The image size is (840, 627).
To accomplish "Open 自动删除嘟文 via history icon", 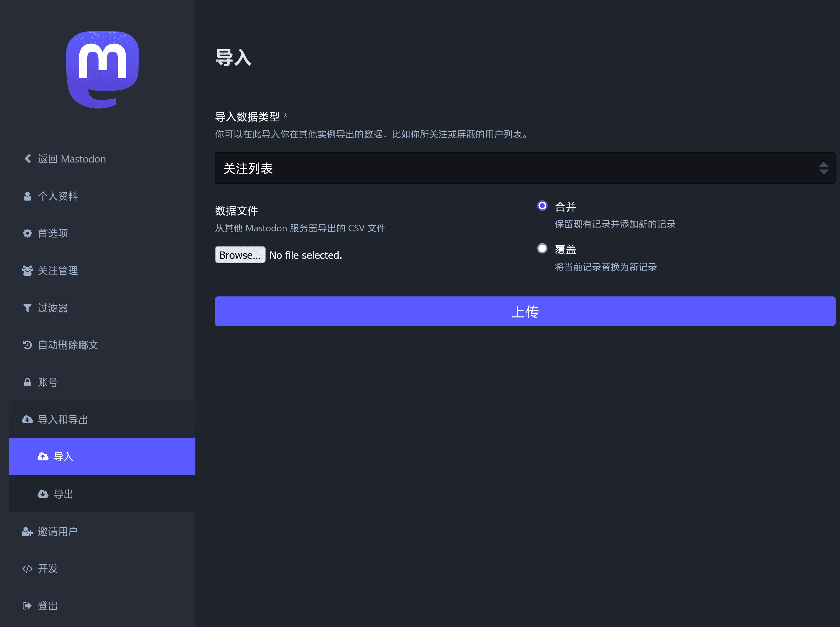I will [27, 345].
